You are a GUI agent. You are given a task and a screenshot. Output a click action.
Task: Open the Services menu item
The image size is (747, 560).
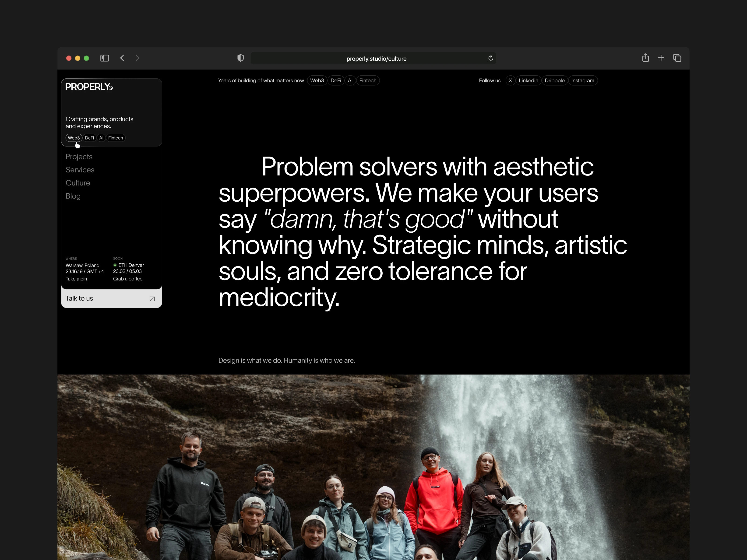(x=80, y=170)
